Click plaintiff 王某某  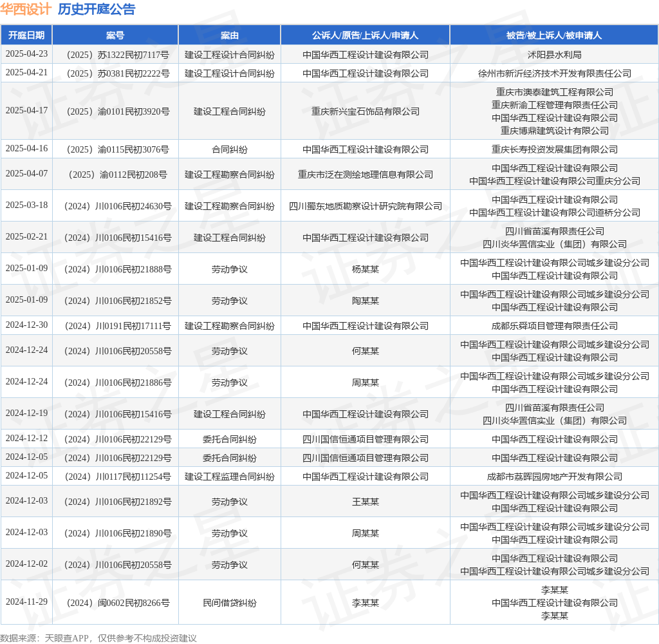[x=366, y=502]
